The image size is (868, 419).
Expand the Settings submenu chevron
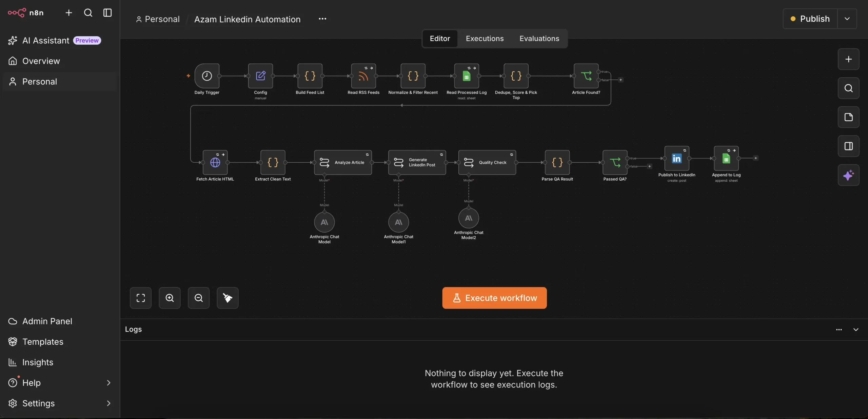click(x=108, y=403)
